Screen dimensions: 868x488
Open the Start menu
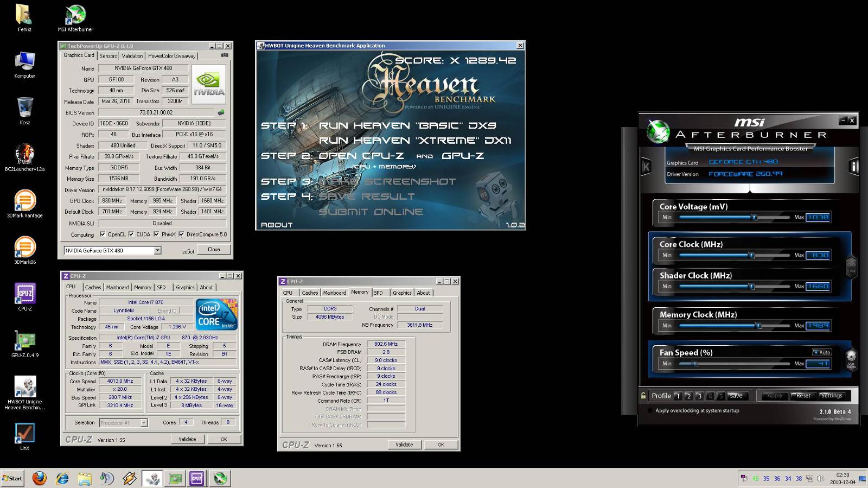tap(12, 478)
